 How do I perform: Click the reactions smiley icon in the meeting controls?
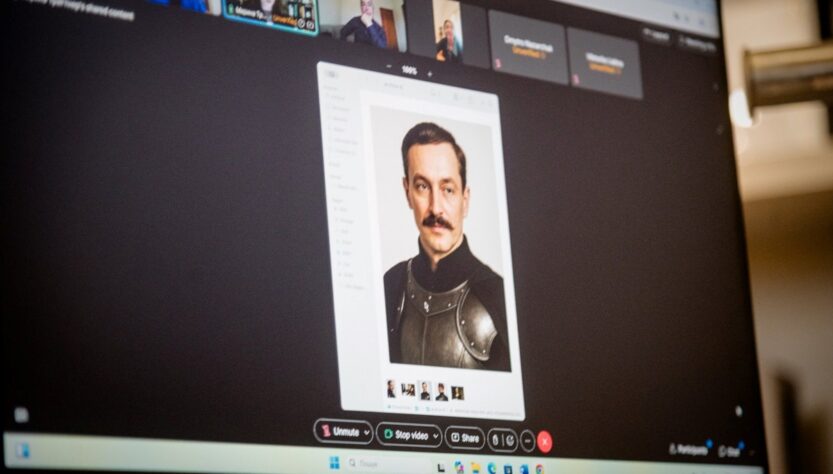tap(509, 441)
